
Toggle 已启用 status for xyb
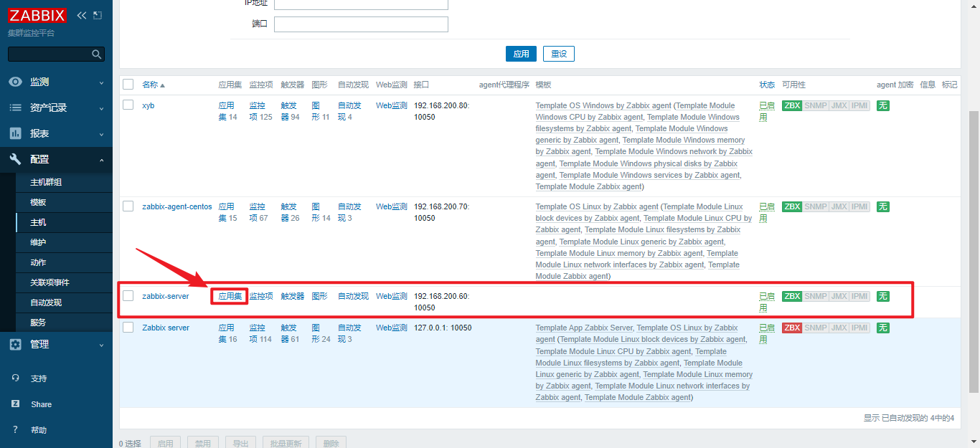[767, 111]
